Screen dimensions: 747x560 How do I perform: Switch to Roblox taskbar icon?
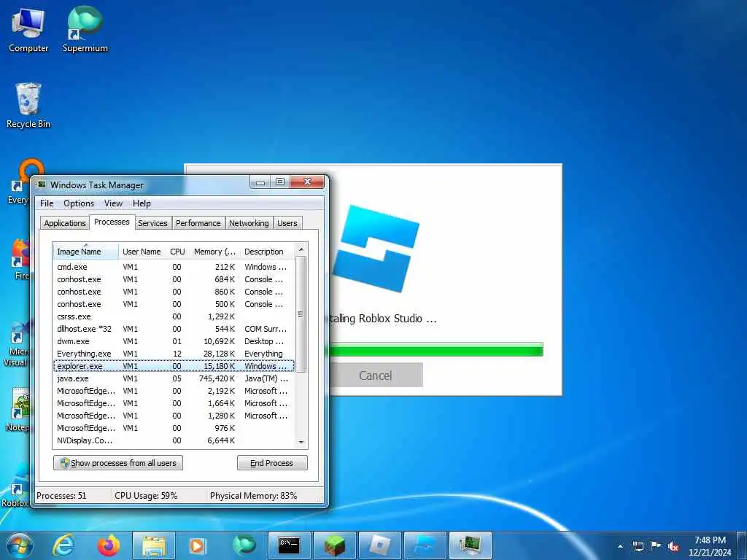(x=379, y=545)
